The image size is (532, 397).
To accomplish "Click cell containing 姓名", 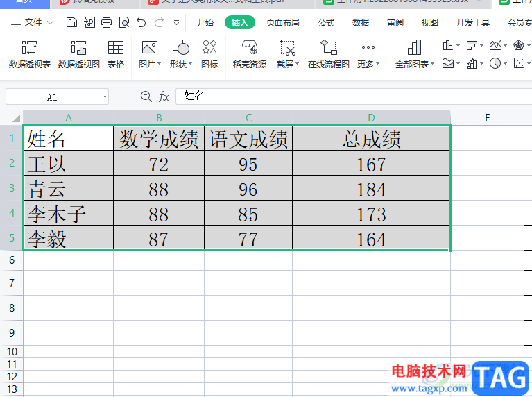I will [x=68, y=138].
